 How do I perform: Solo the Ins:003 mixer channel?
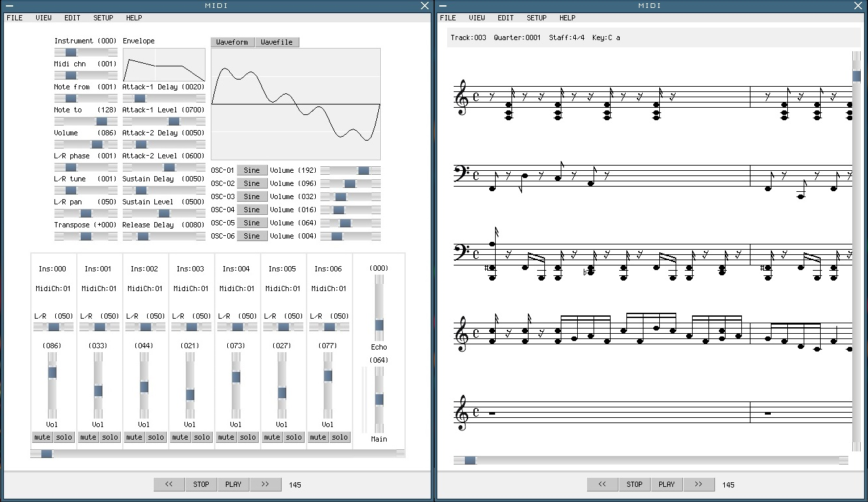(202, 437)
